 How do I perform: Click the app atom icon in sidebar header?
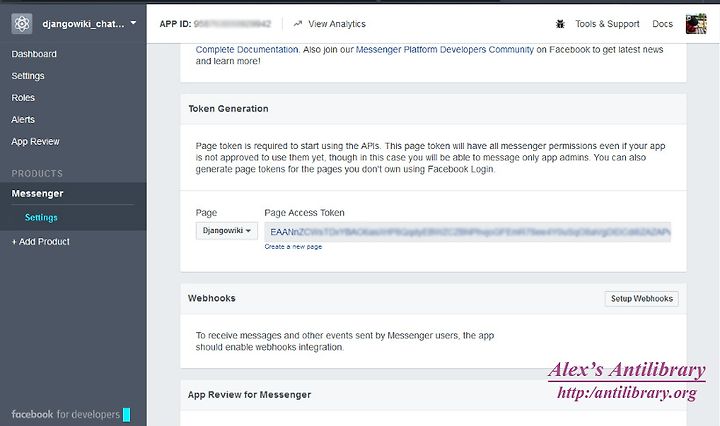22,23
